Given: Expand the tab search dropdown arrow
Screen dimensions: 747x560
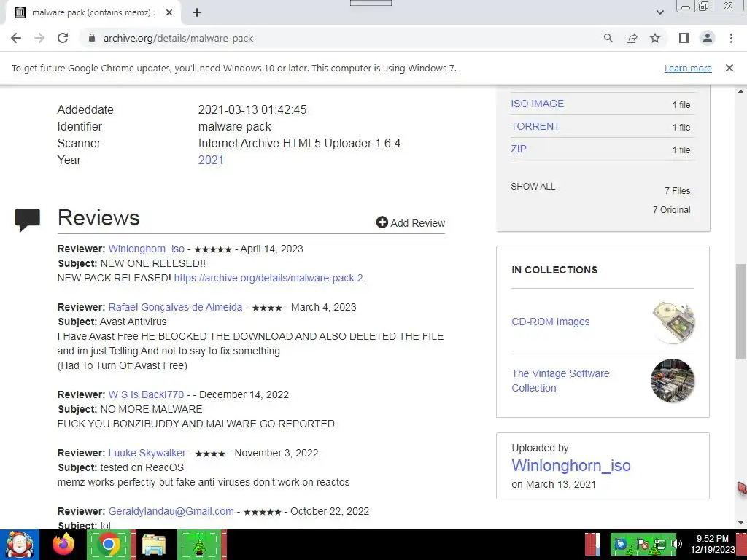Looking at the screenshot, I should pos(659,12).
